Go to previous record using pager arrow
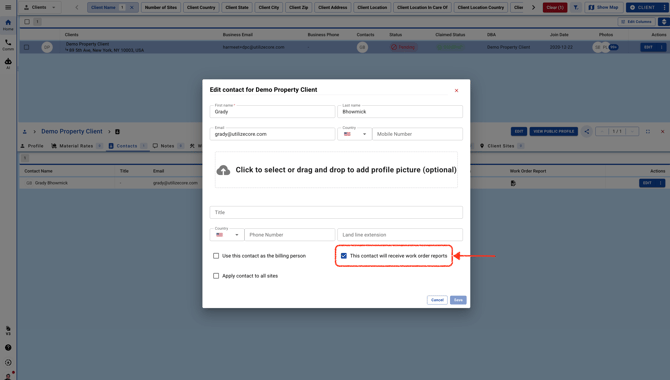The width and height of the screenshot is (670, 380). [602, 132]
